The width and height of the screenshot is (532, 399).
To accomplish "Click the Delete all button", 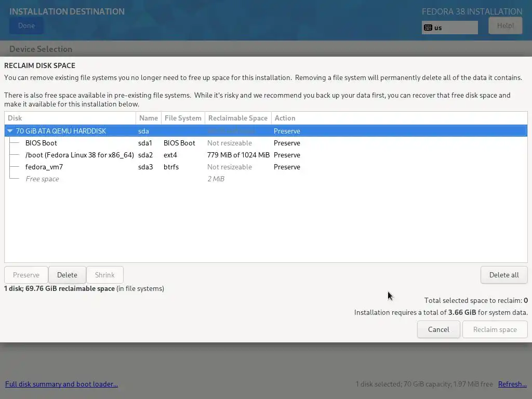I will (x=504, y=275).
